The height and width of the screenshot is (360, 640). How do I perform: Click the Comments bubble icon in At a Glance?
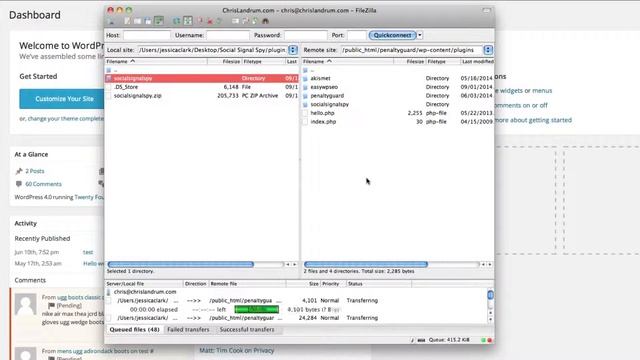click(19, 184)
